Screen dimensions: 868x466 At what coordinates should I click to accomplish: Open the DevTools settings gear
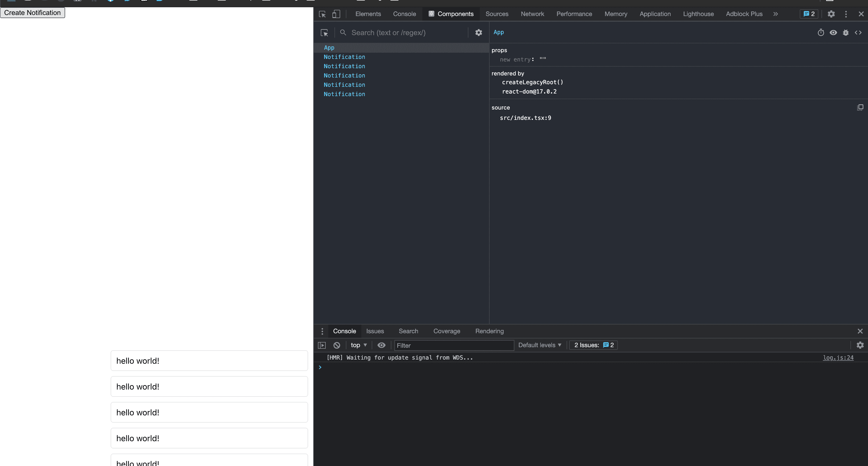coord(831,14)
